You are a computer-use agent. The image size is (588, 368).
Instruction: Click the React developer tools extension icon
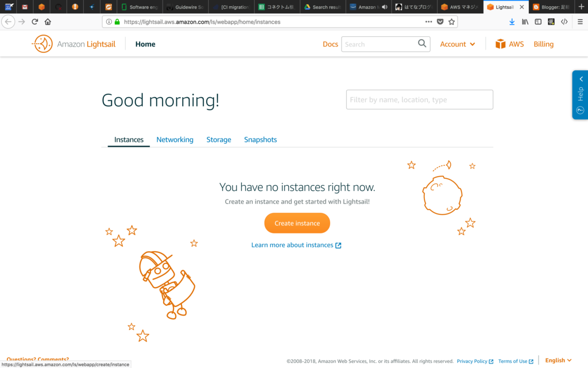(551, 22)
